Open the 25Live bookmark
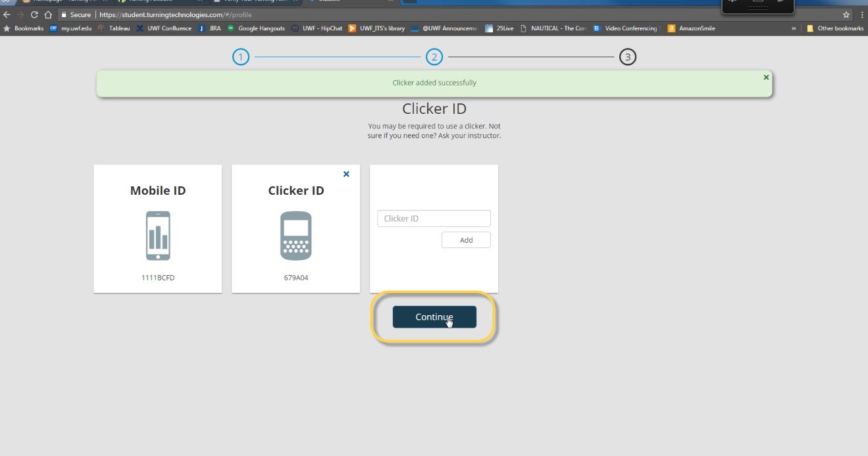Screen dimensions: 868x456 500,28
